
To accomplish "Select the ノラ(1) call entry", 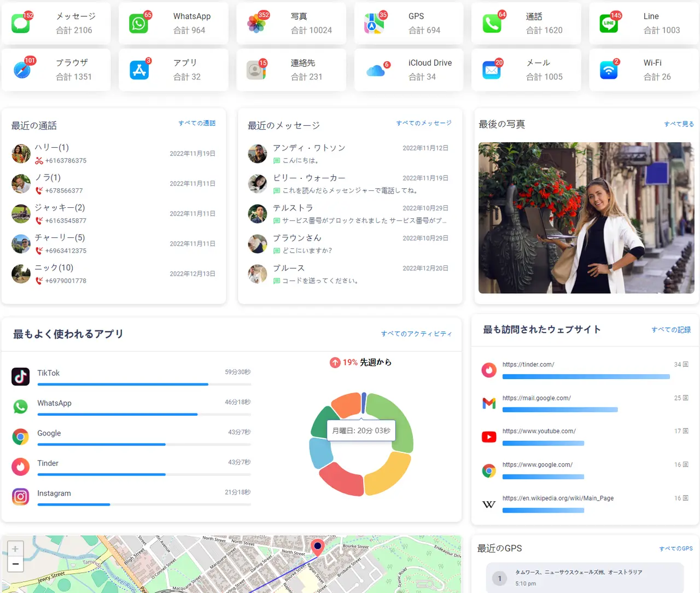I will (x=113, y=183).
